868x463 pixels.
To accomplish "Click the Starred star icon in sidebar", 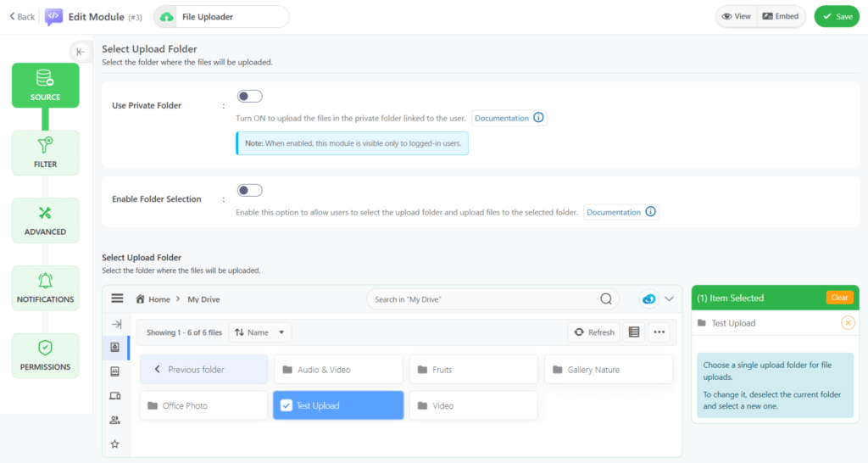I will pos(115,443).
